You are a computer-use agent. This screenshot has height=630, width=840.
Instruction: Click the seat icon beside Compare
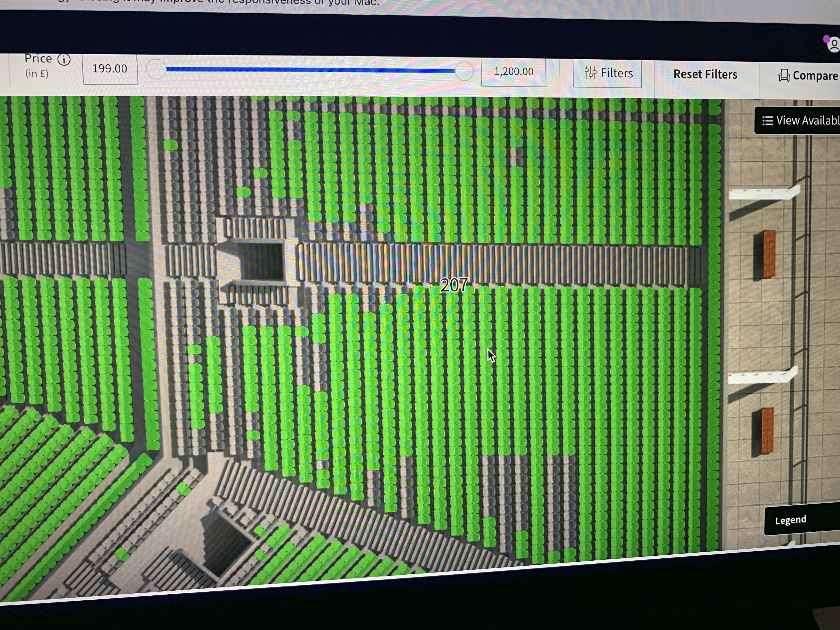pyautogui.click(x=784, y=76)
